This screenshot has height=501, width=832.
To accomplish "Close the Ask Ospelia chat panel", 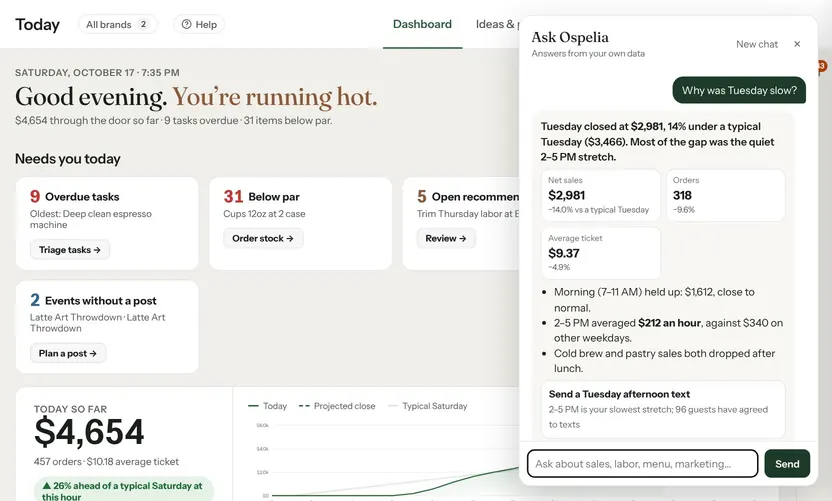I will [796, 44].
